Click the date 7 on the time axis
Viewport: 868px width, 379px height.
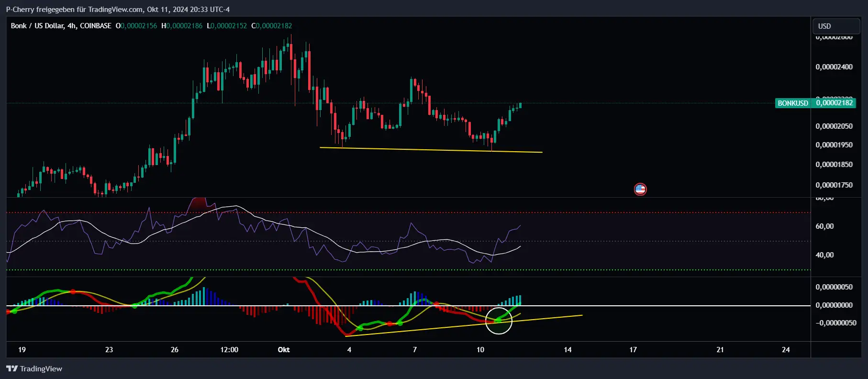tap(415, 350)
